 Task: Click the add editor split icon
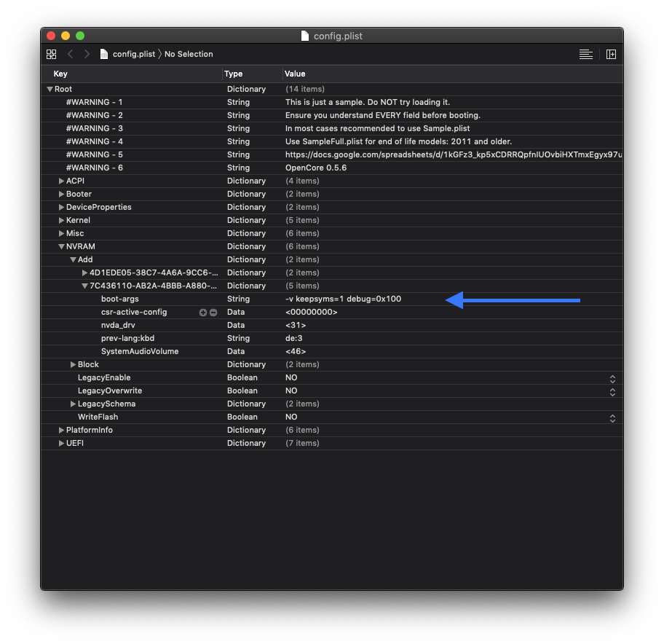[611, 54]
